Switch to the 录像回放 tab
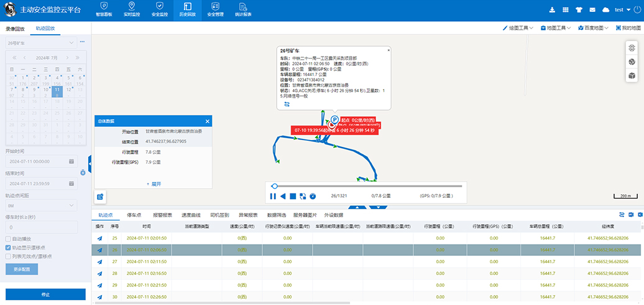 pos(15,29)
